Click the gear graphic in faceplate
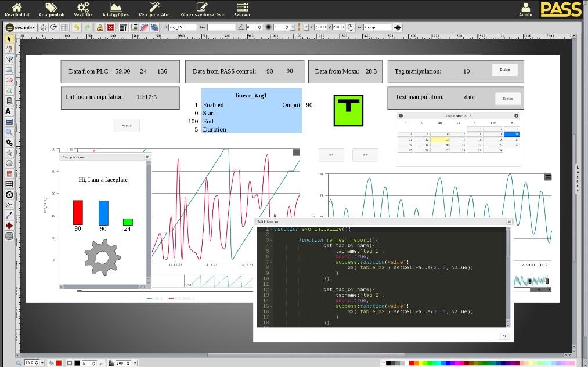This screenshot has height=367, width=588. 102,257
